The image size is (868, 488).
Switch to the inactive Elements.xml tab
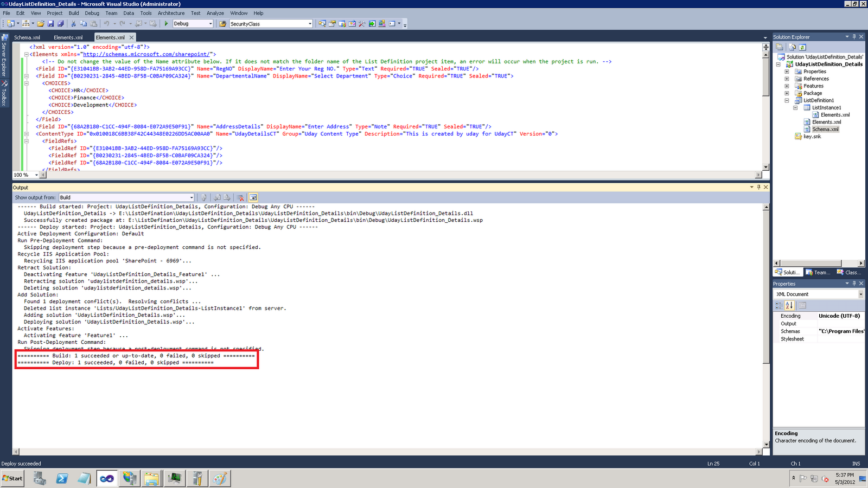pos(68,37)
